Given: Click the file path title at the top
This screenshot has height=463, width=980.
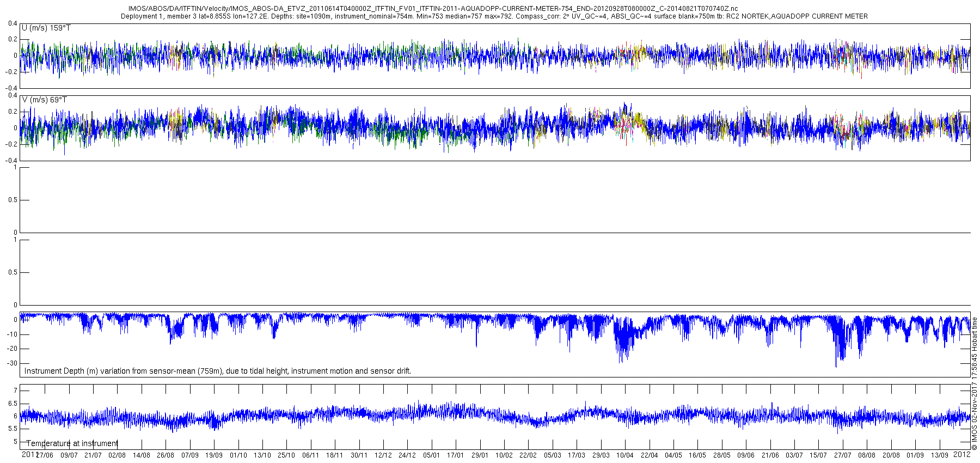Looking at the screenshot, I should tap(433, 9).
